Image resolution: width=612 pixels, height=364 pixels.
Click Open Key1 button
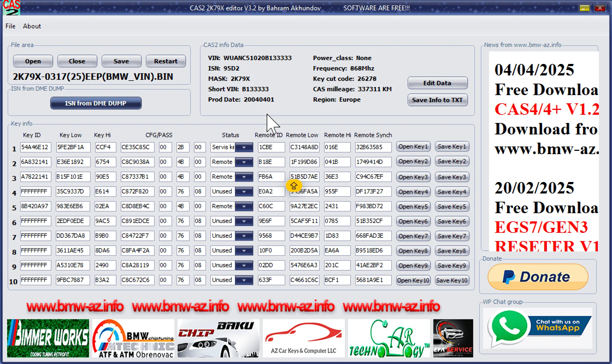pos(413,147)
